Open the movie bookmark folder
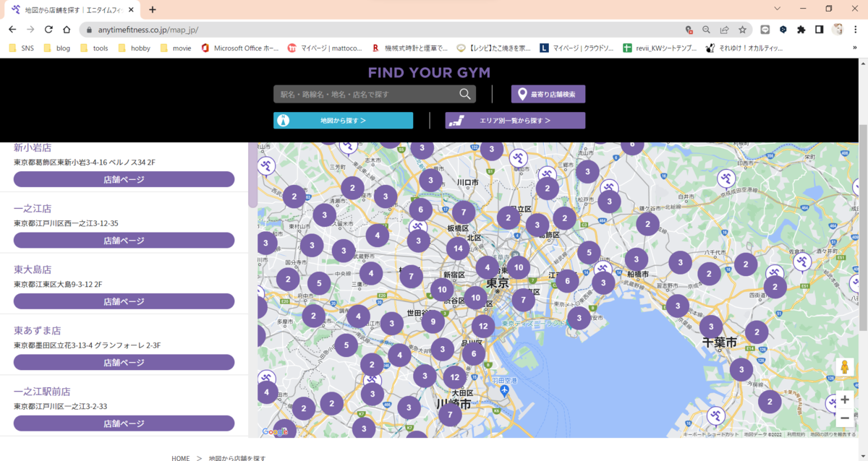Screen dimensions: 868x461 [x=175, y=48]
